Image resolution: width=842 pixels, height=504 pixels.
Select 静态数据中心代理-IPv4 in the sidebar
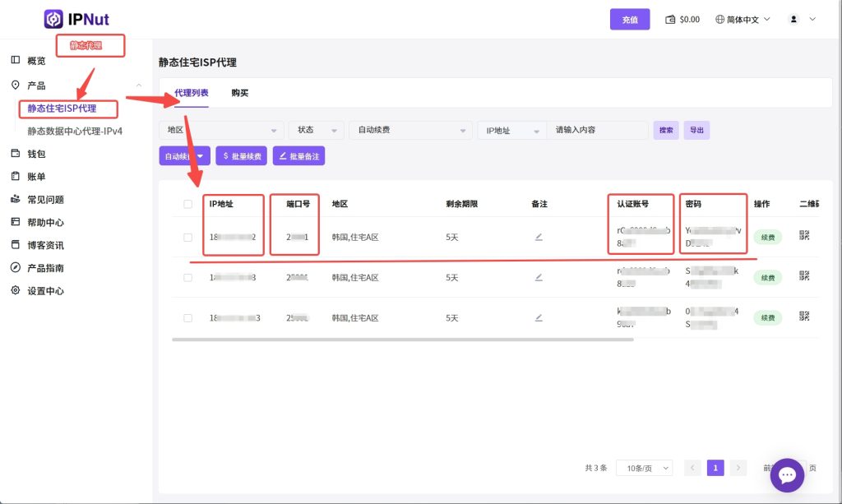click(x=75, y=131)
